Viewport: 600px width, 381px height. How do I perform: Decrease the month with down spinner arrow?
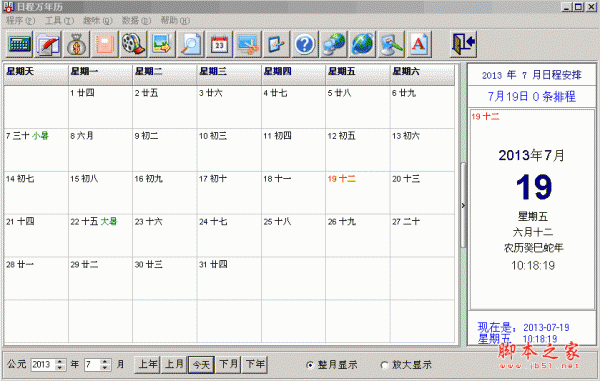coord(105,368)
